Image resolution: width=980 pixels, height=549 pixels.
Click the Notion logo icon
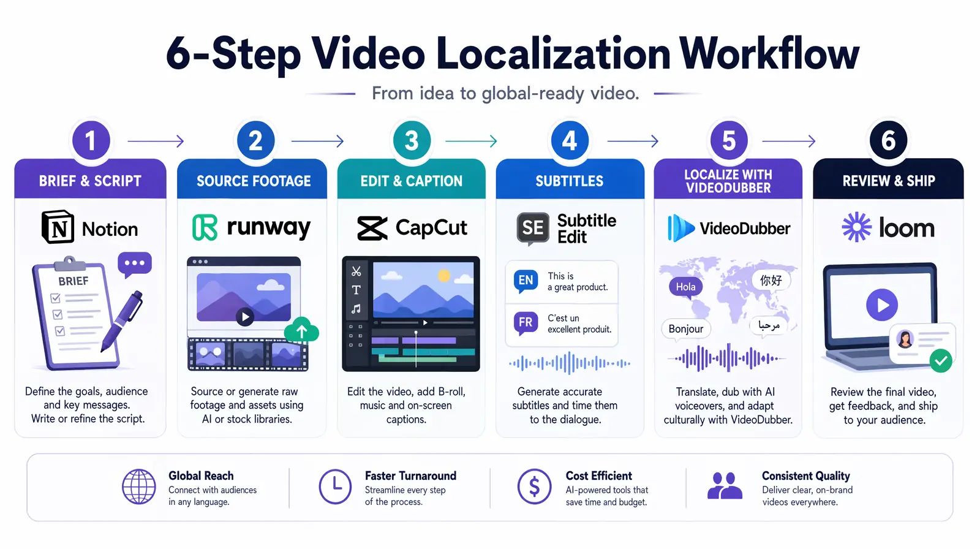click(58, 227)
